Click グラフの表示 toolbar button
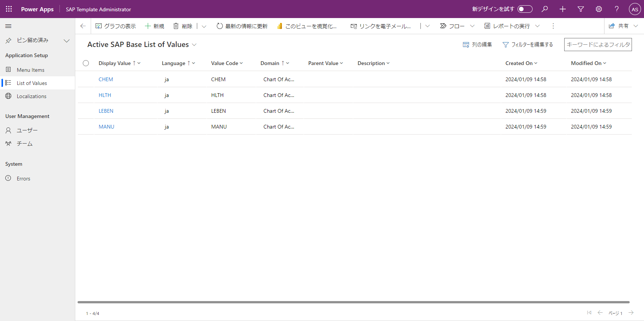 tap(116, 26)
